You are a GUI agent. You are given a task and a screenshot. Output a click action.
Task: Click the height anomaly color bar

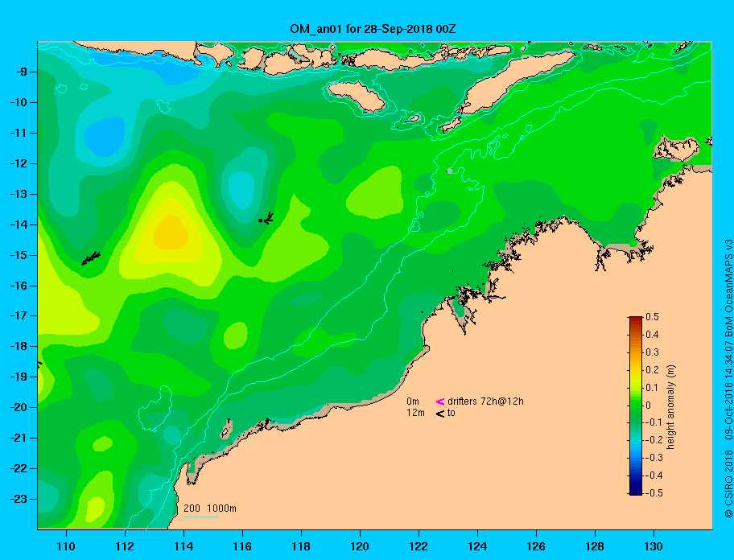[x=636, y=406]
